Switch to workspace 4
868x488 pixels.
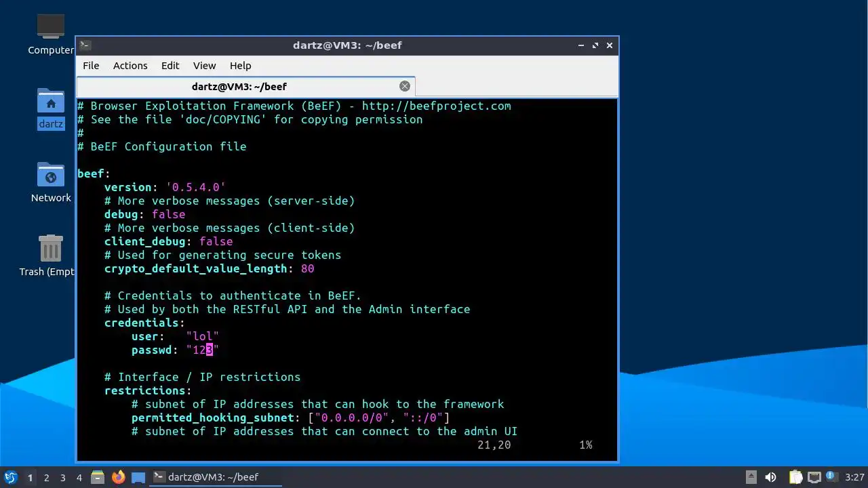point(79,477)
